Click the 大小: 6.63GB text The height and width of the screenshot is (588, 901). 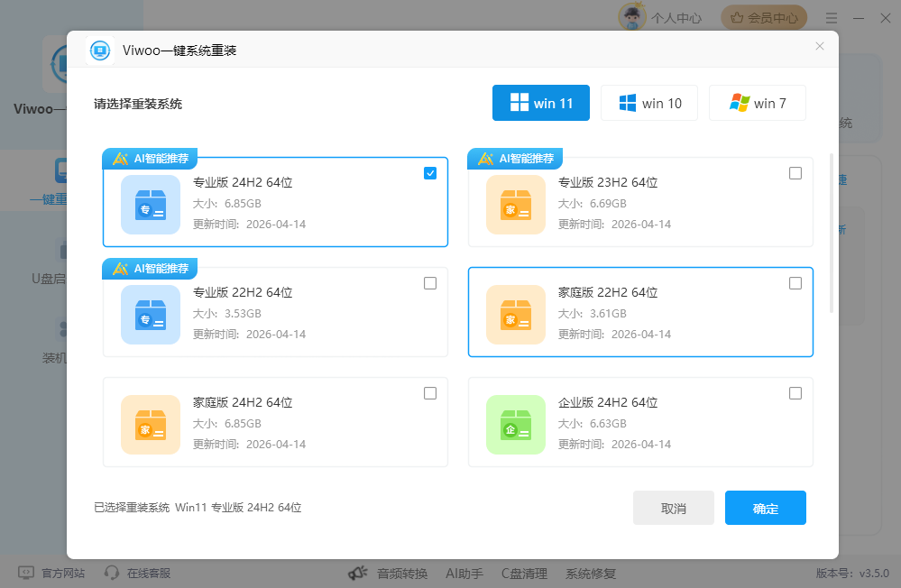(x=593, y=424)
